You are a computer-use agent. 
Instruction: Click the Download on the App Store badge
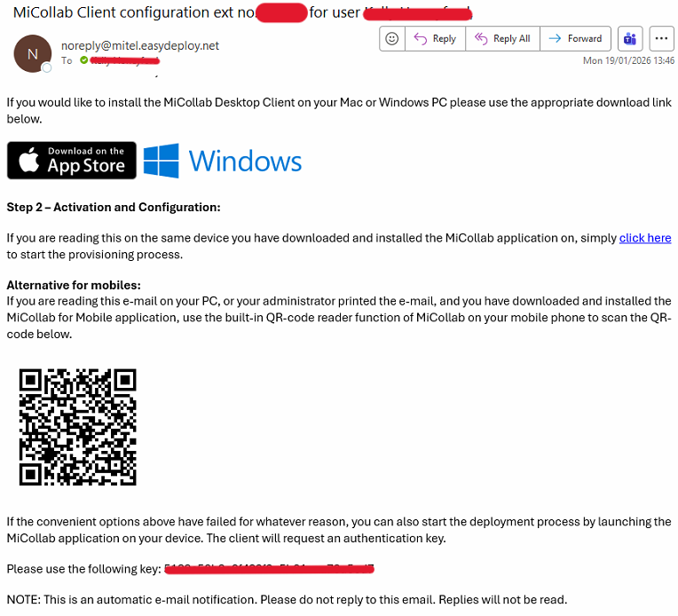[72, 160]
